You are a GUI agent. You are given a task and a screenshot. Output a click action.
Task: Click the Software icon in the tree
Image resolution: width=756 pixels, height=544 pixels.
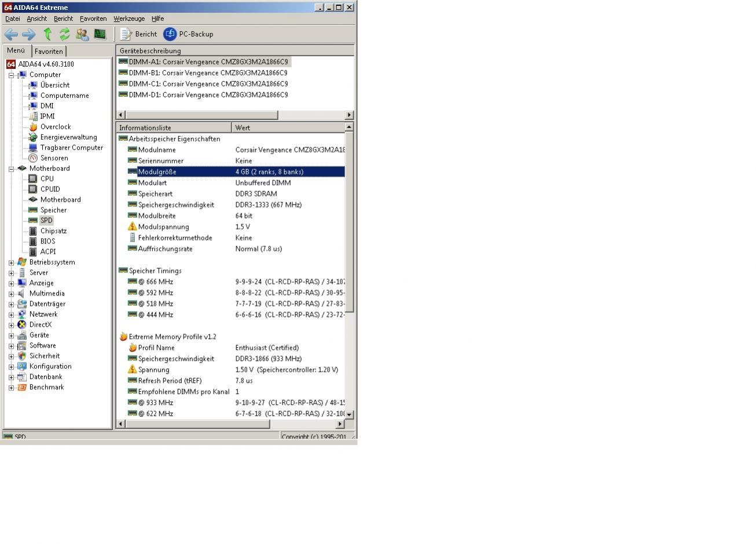click(x=22, y=346)
